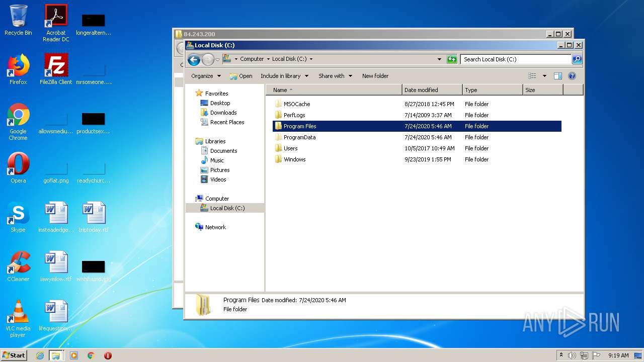Viewport: 644px width, 362px height.
Task: Click Windows Explorer taskbar button
Action: tap(56, 355)
